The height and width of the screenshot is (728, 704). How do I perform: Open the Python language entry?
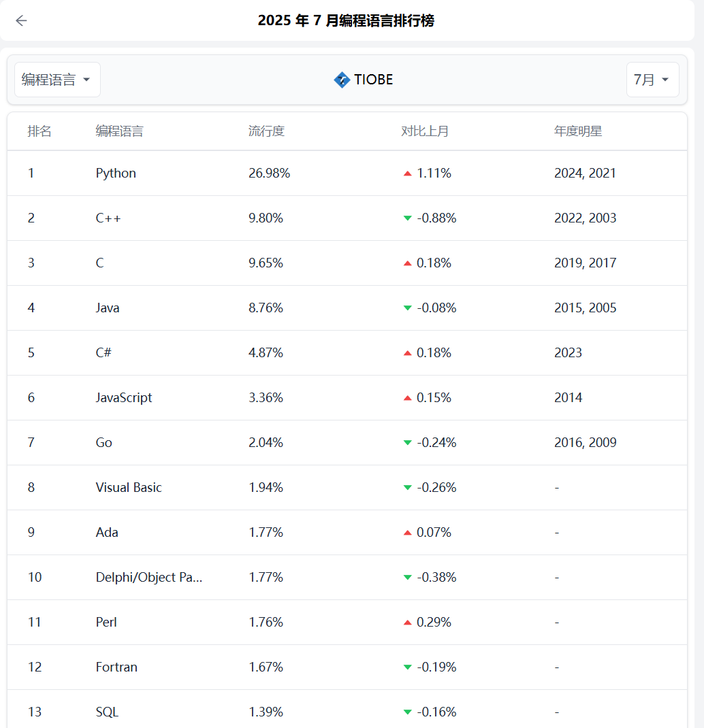[x=116, y=173]
